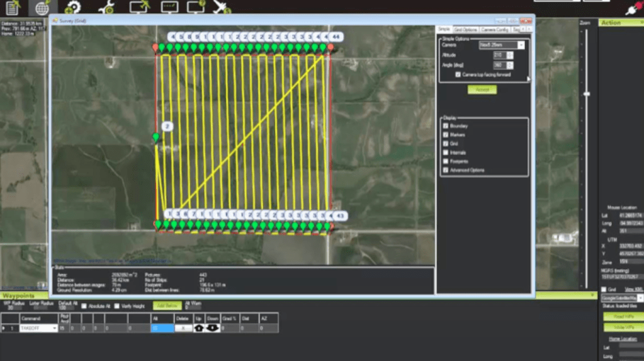Viewport: 644px width, 361px height.
Task: Switch to the Grid Options tab
Action: [466, 29]
